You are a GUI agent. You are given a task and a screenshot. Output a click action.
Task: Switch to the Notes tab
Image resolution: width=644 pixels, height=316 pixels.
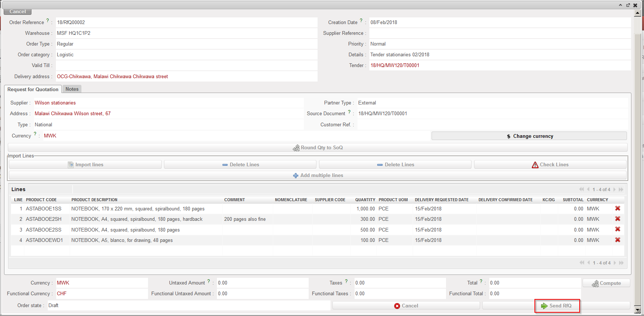pyautogui.click(x=72, y=89)
